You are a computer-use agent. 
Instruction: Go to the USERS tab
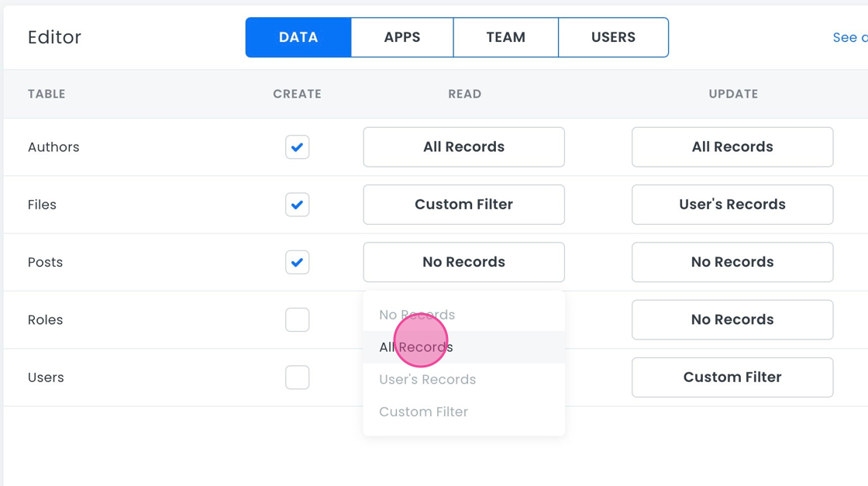[x=613, y=37]
